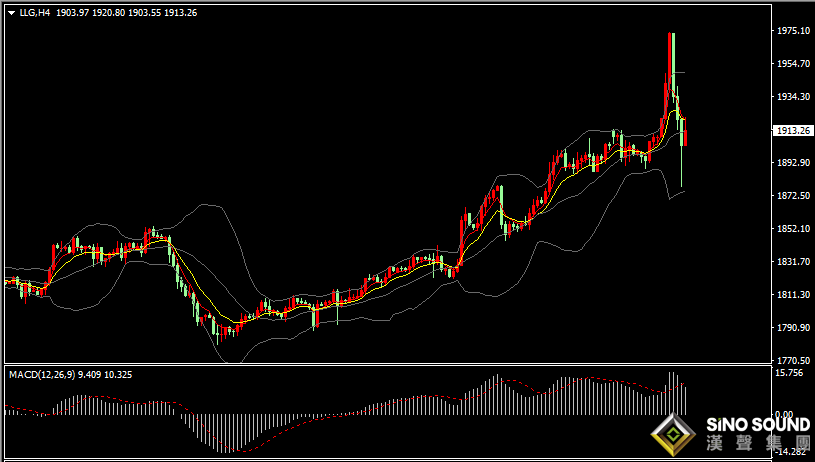This screenshot has width=815, height=462.
Task: Click the triangle arrow beside LLG,H4
Action: coord(12,14)
